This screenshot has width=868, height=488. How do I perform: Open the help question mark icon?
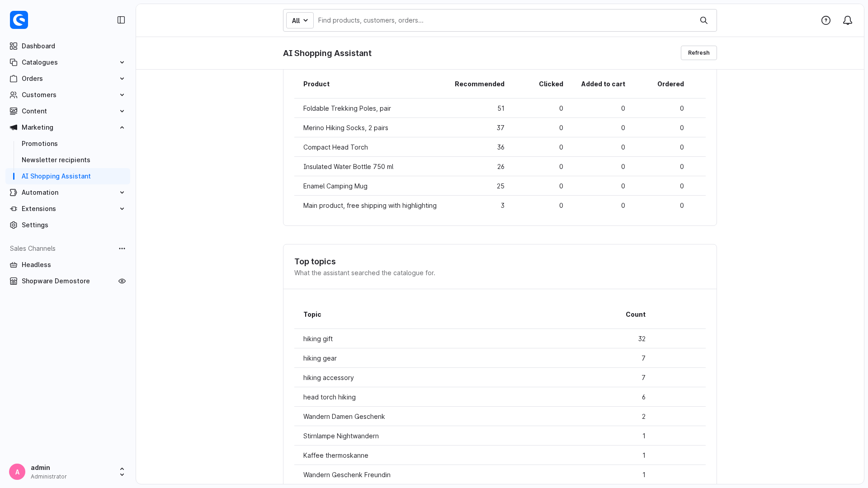826,20
